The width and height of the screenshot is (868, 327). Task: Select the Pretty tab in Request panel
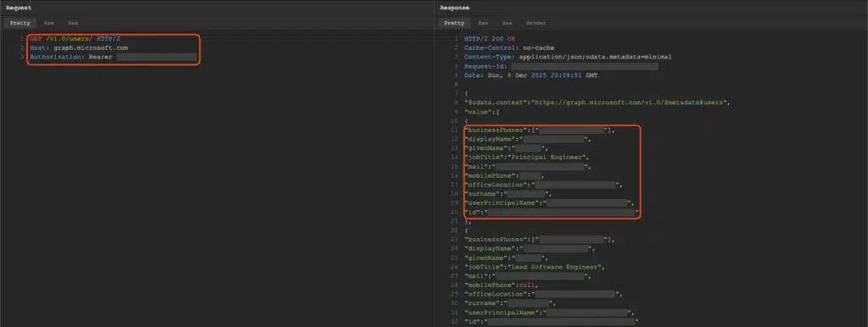tap(20, 23)
